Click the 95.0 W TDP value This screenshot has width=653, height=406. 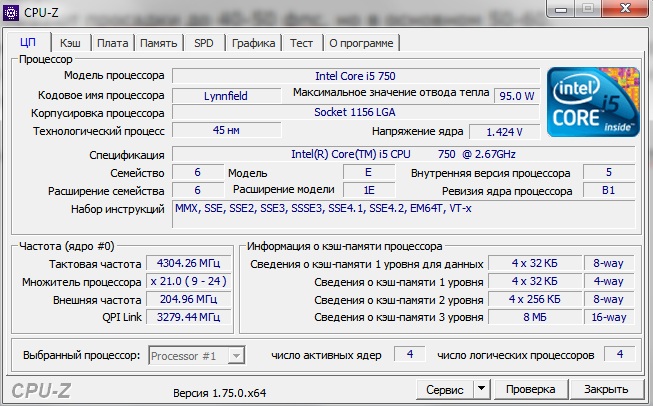point(517,96)
